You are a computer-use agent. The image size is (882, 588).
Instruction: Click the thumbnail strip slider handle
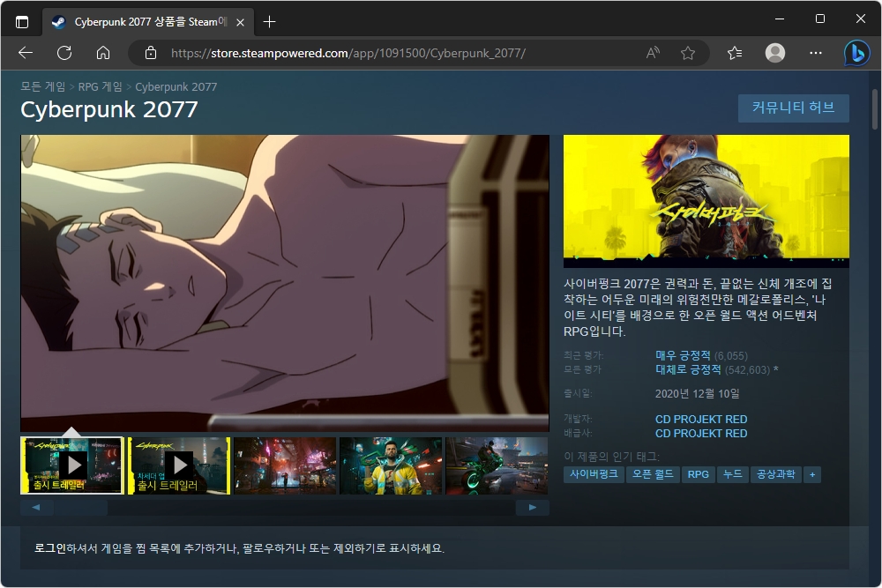tap(80, 508)
